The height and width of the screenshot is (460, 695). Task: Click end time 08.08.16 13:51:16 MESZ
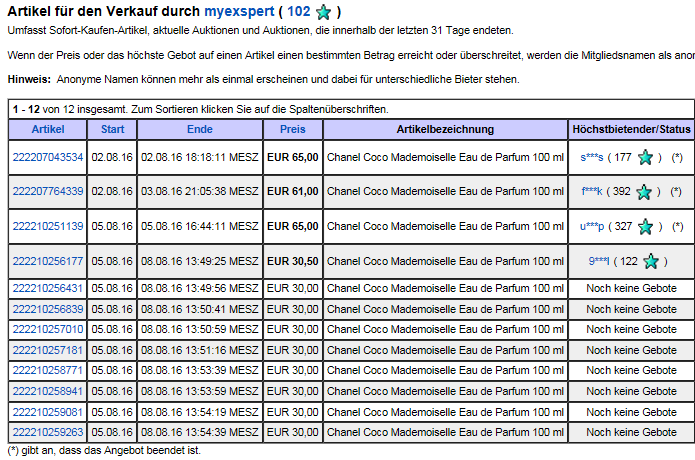click(x=200, y=351)
